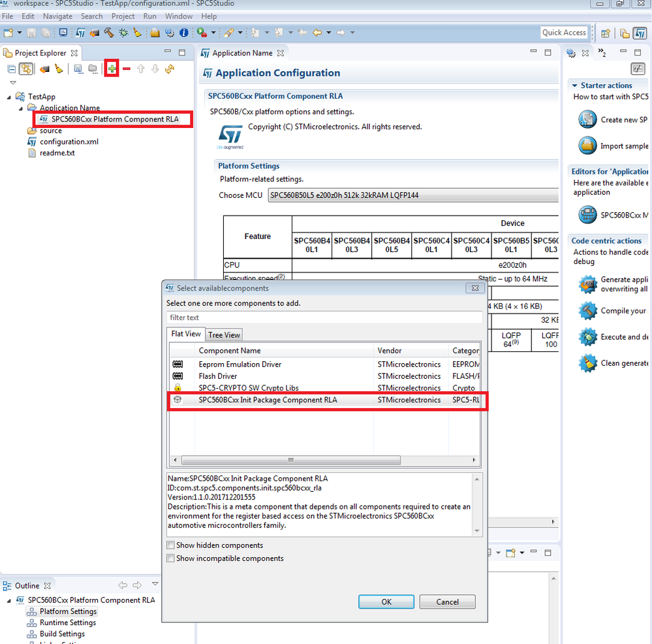The height and width of the screenshot is (644, 652).
Task: Open the Choose MCU dropdown
Action: pyautogui.click(x=413, y=195)
